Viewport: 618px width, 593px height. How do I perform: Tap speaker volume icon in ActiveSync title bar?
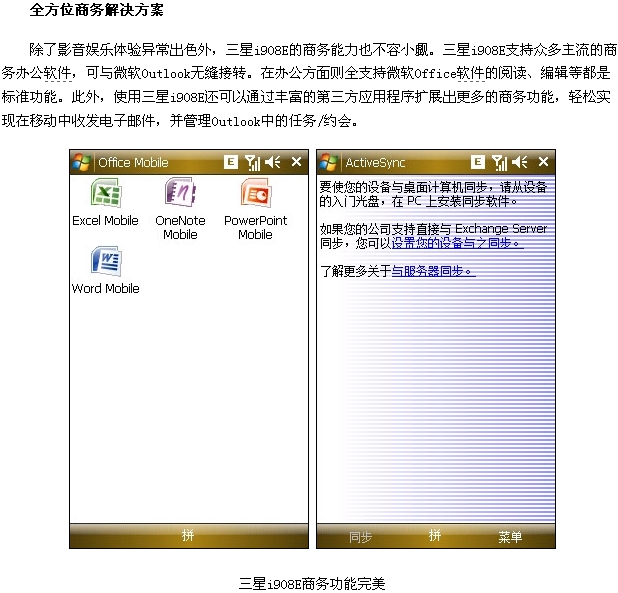point(520,162)
